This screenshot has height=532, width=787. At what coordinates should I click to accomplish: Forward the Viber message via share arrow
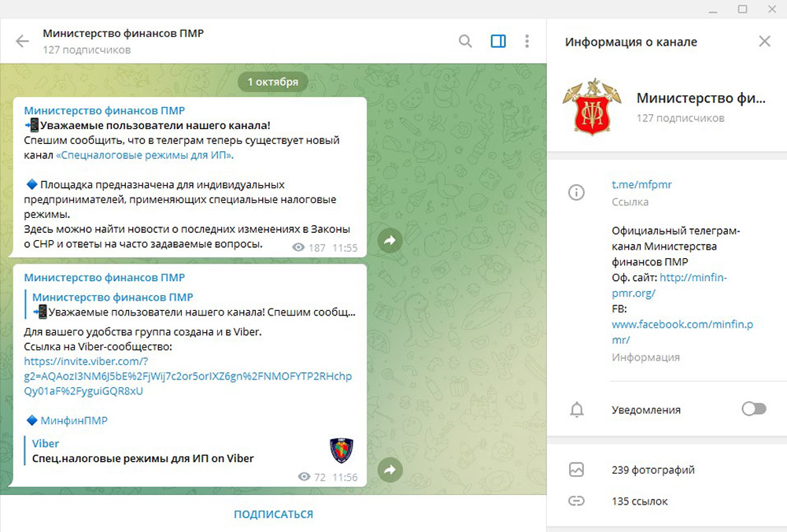(x=390, y=470)
